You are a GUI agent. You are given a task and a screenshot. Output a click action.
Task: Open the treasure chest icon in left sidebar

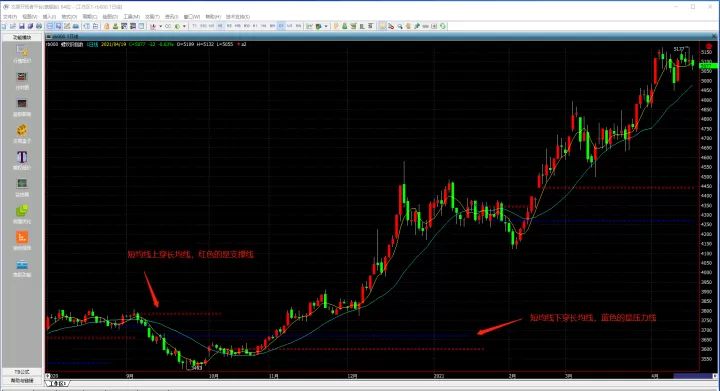coord(22,130)
